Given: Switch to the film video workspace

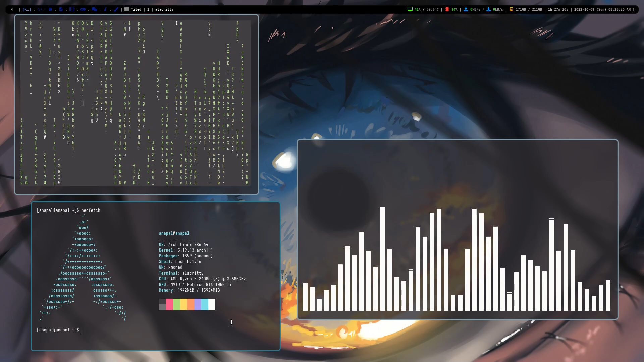Looking at the screenshot, I should point(72,9).
